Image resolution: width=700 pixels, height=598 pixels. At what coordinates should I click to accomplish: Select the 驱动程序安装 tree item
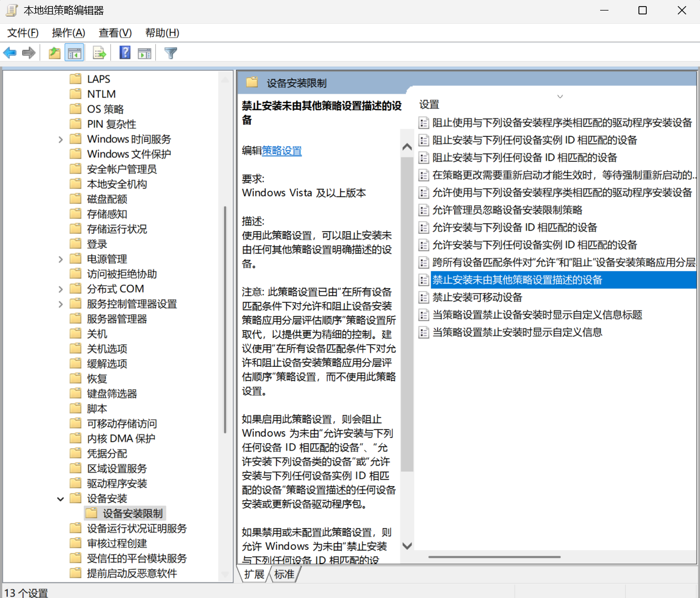point(117,483)
